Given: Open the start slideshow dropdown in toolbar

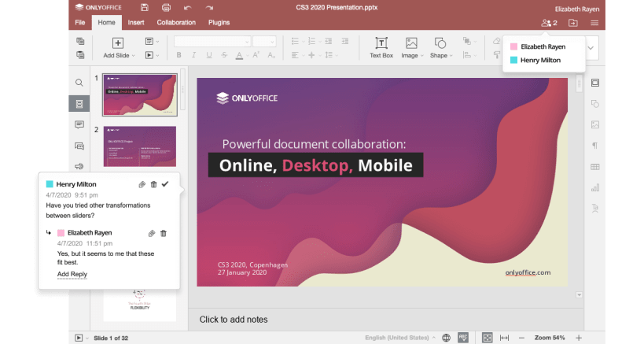Looking at the screenshot, I should coord(152,55).
